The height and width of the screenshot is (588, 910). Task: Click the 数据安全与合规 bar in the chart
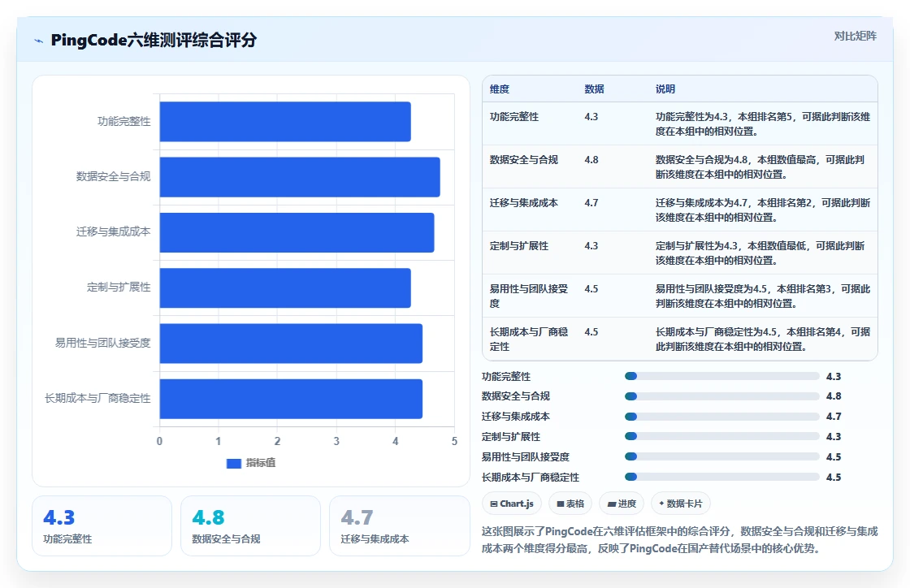click(300, 177)
